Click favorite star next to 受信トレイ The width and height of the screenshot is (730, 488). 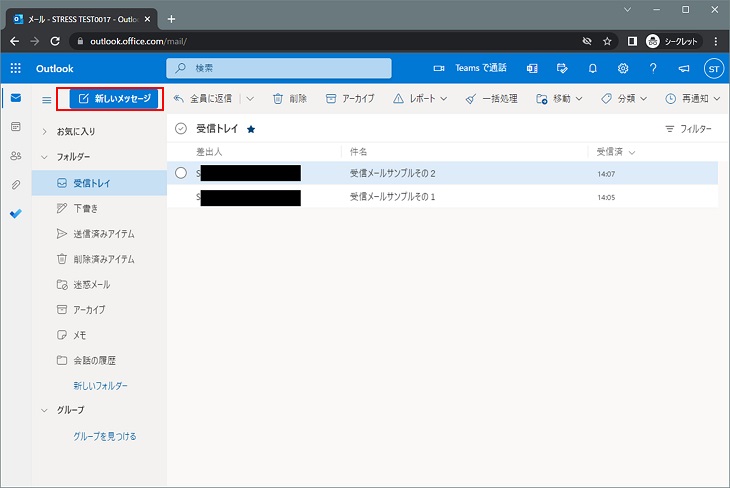[x=251, y=129]
